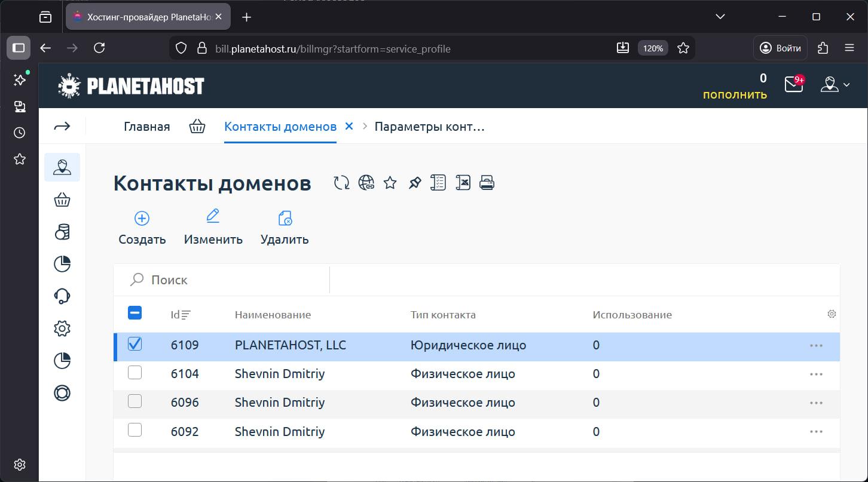This screenshot has height=482, width=868.
Task: Open the table column settings gear
Action: click(832, 313)
